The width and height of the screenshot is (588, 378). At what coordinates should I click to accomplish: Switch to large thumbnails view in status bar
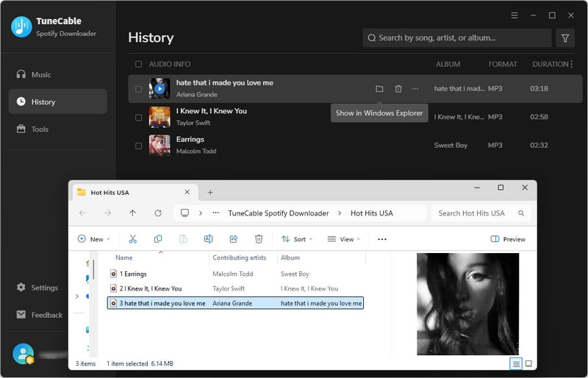click(528, 363)
